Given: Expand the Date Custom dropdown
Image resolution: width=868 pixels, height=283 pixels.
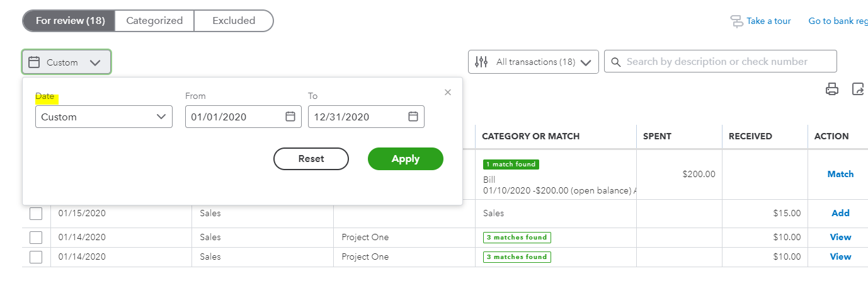Looking at the screenshot, I should click(104, 117).
